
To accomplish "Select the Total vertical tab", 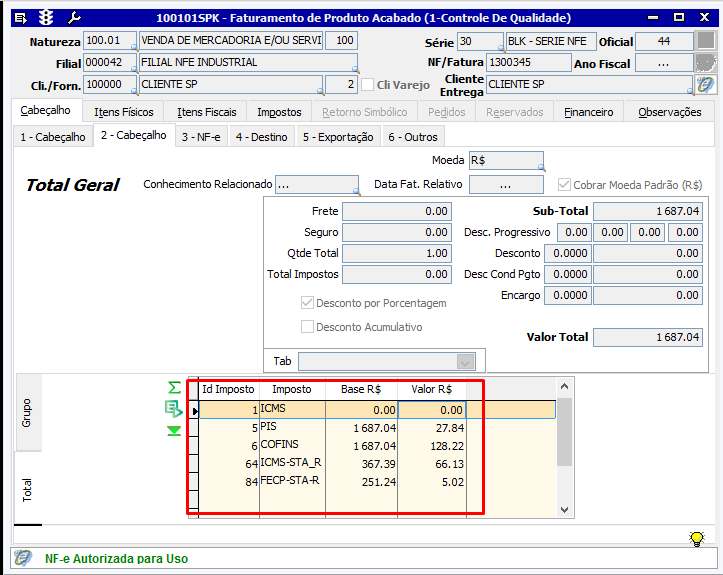I will (x=28, y=489).
